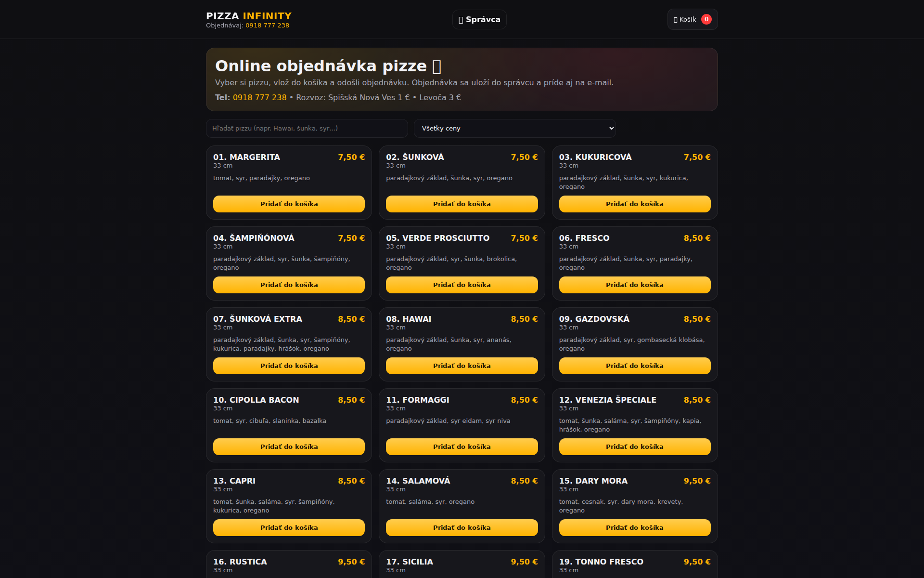924x578 pixels.
Task: Click the search field for pizza names
Action: pos(307,128)
